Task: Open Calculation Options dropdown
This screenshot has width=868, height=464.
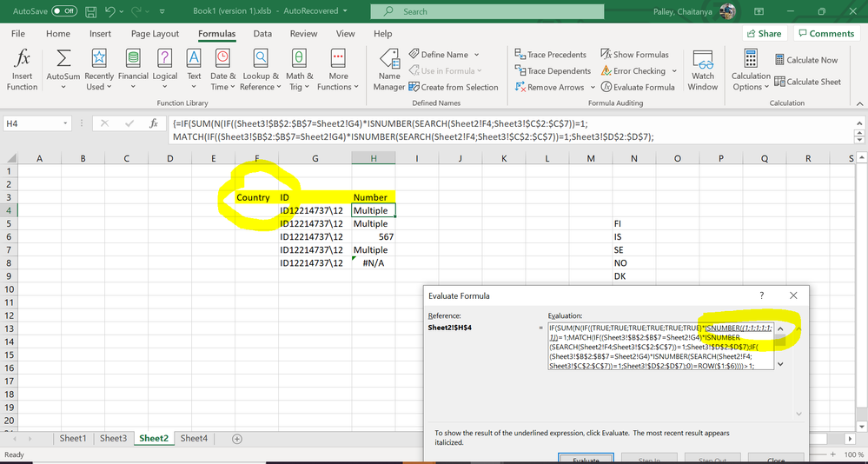Action: click(x=751, y=70)
